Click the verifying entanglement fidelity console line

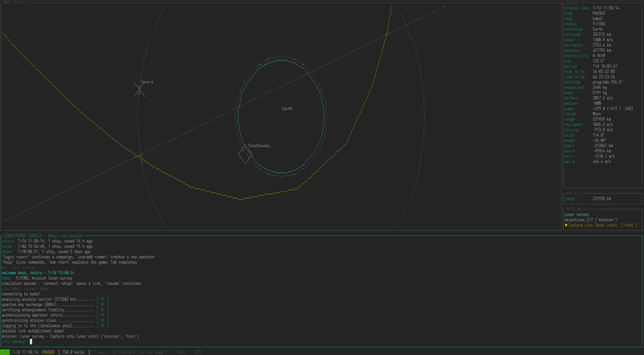[x=55, y=310]
